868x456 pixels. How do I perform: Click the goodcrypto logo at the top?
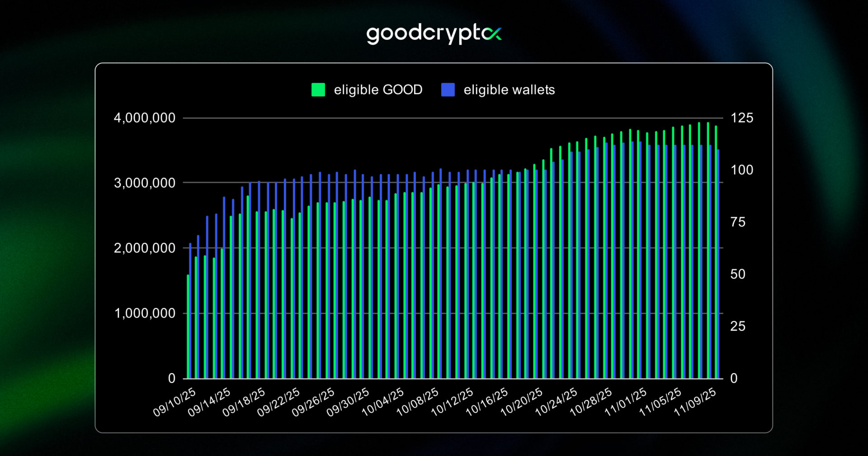click(433, 34)
